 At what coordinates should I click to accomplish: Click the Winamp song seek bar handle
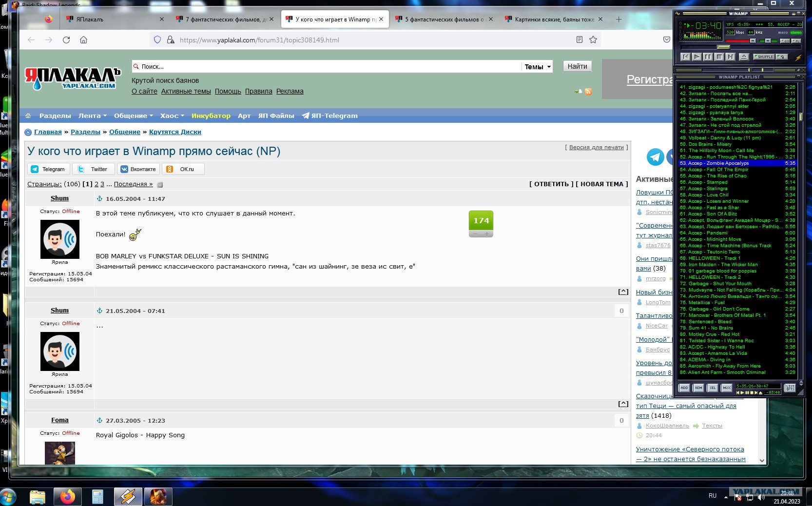click(723, 47)
